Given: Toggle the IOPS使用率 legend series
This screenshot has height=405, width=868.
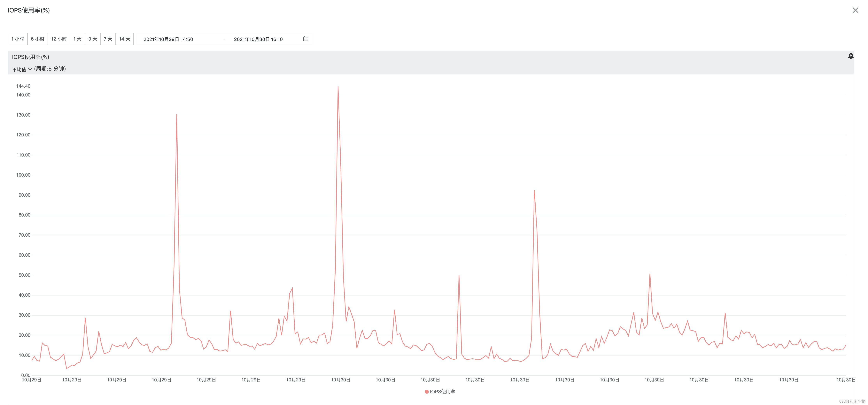Looking at the screenshot, I should pyautogui.click(x=440, y=392).
